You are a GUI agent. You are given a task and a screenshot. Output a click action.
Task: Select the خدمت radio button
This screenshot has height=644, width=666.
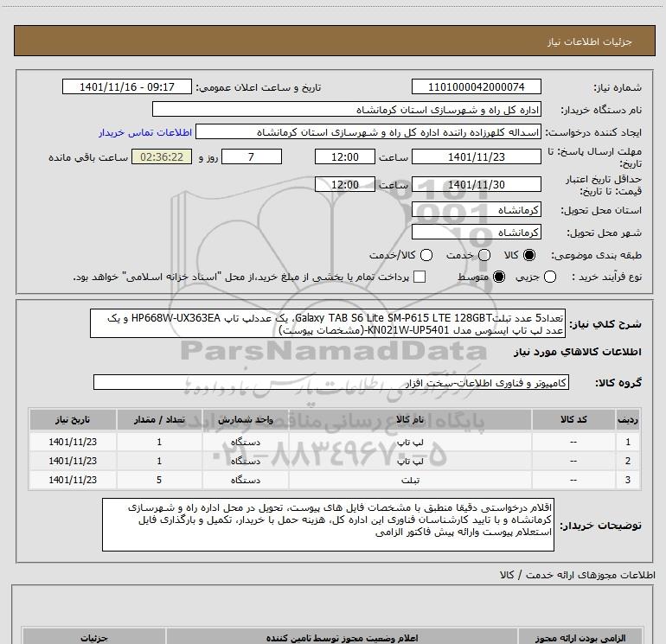[484, 255]
